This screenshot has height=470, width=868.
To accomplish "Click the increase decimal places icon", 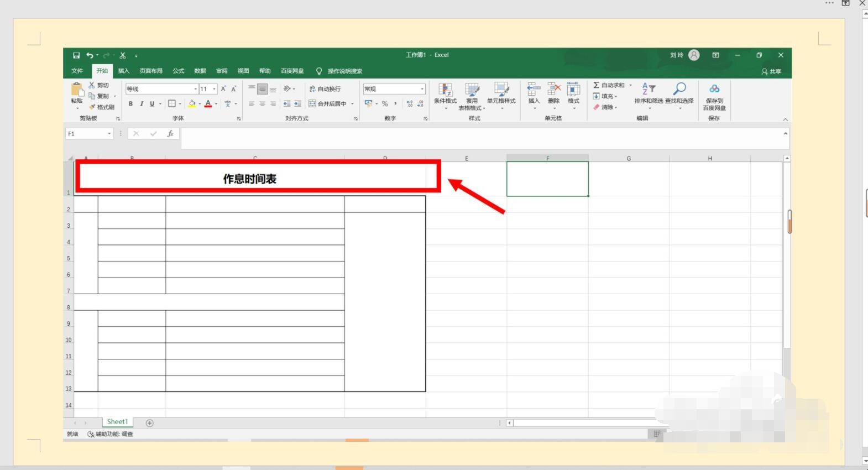I will click(409, 104).
